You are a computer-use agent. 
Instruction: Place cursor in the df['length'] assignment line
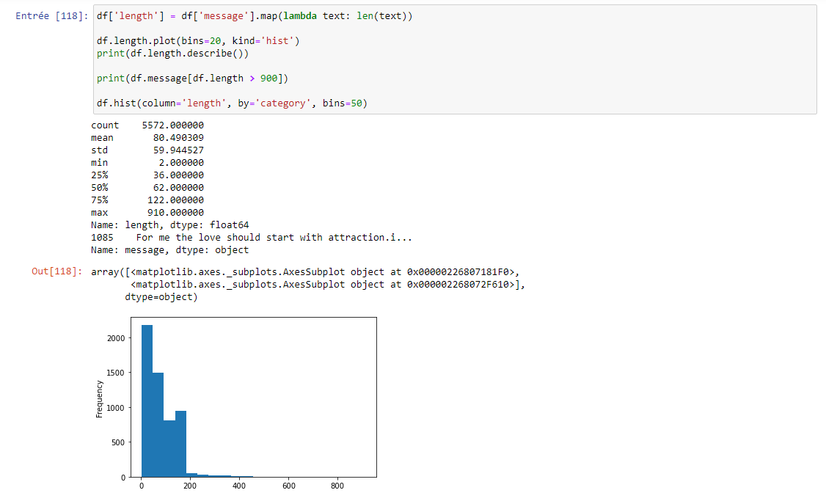pyautogui.click(x=254, y=16)
